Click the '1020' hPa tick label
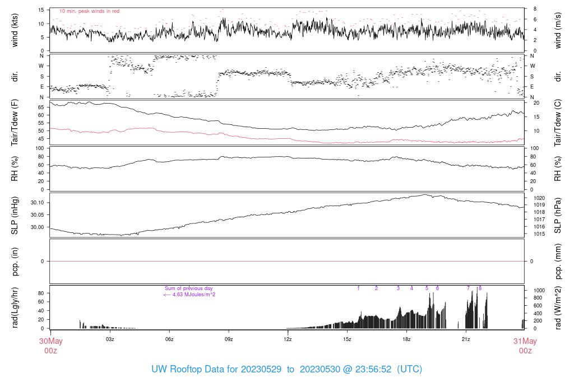The height and width of the screenshot is (392, 574). coord(540,198)
